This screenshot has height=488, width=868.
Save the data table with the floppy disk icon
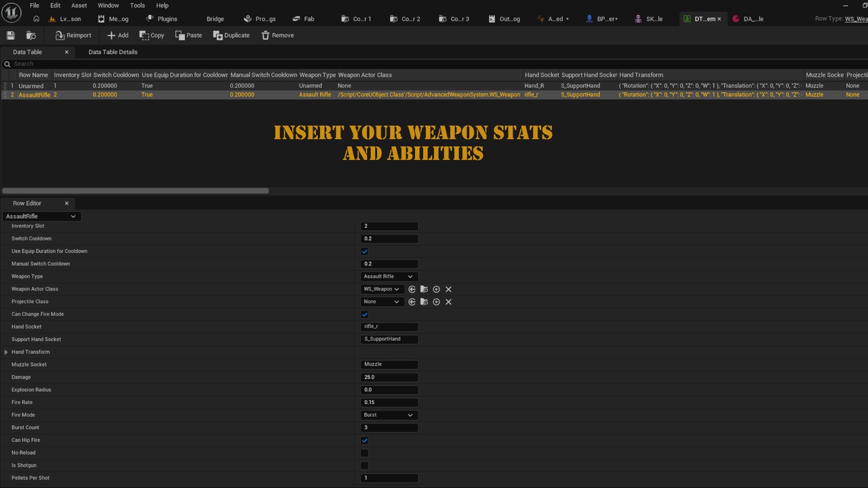coord(10,35)
